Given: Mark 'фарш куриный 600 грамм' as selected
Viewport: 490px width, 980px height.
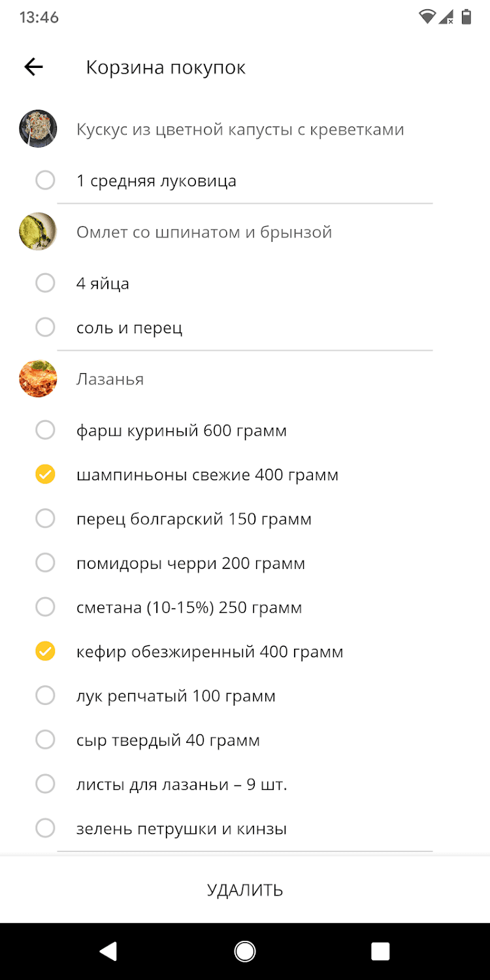Looking at the screenshot, I should tap(45, 430).
